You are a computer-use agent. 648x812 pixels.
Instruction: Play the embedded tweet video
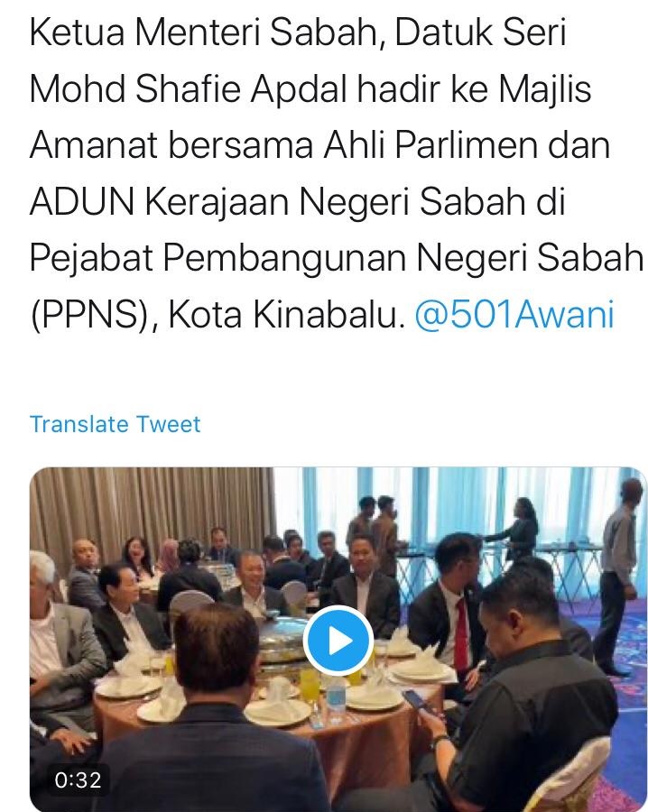(338, 641)
